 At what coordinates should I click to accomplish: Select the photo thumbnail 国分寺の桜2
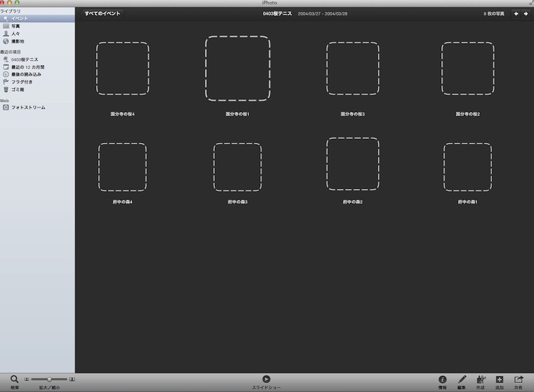click(x=468, y=69)
